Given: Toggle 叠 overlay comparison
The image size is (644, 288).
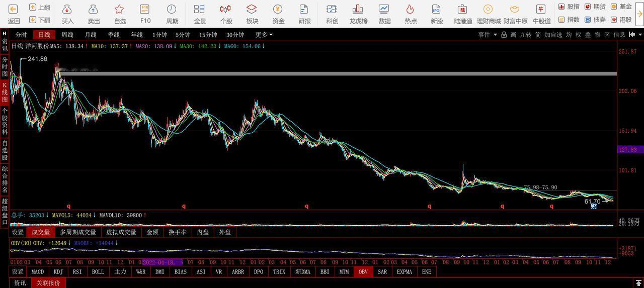Looking at the screenshot, I should point(588,35).
